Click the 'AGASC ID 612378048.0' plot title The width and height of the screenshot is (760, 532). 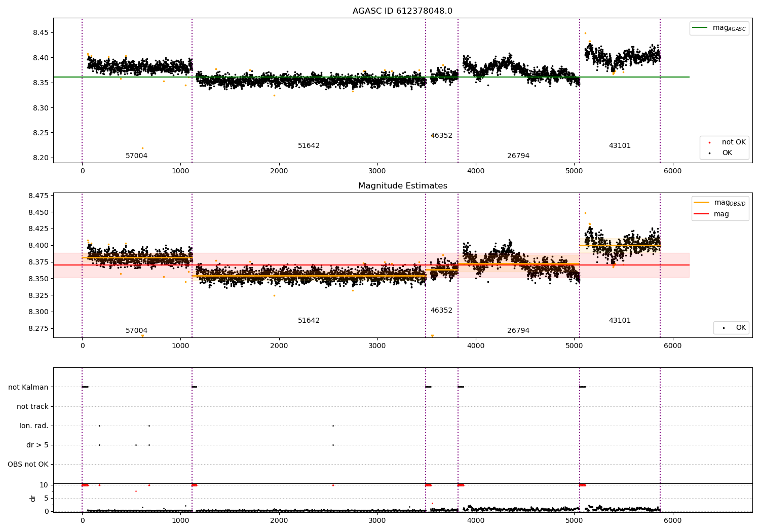402,11
